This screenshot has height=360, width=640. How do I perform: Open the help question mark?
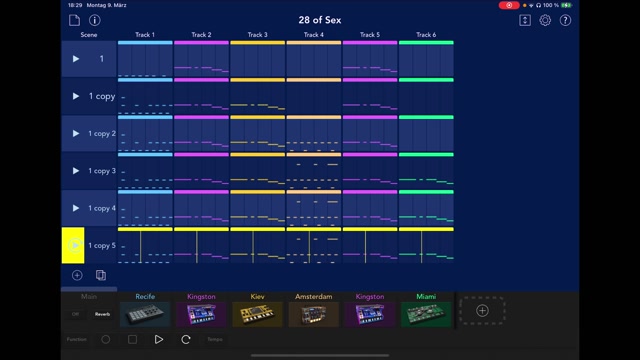(565, 20)
